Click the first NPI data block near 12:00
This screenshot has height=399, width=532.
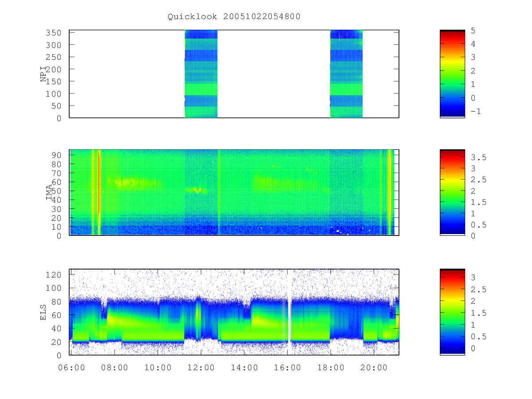(x=201, y=74)
